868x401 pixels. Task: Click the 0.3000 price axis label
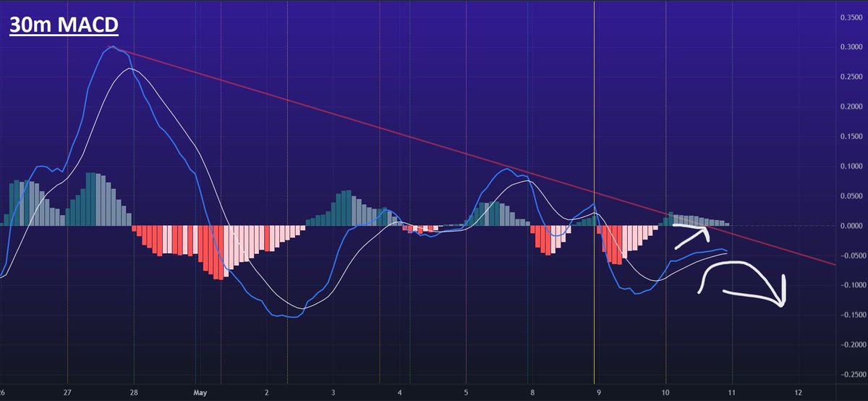pos(851,47)
